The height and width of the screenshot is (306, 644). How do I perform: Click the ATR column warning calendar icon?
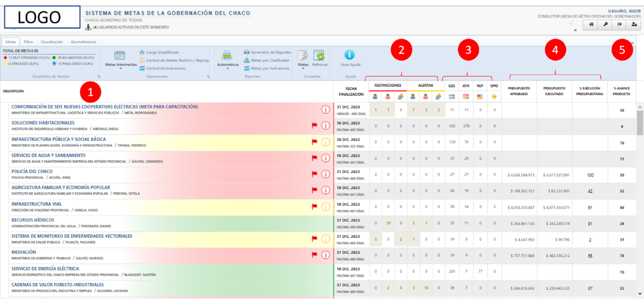466,97
